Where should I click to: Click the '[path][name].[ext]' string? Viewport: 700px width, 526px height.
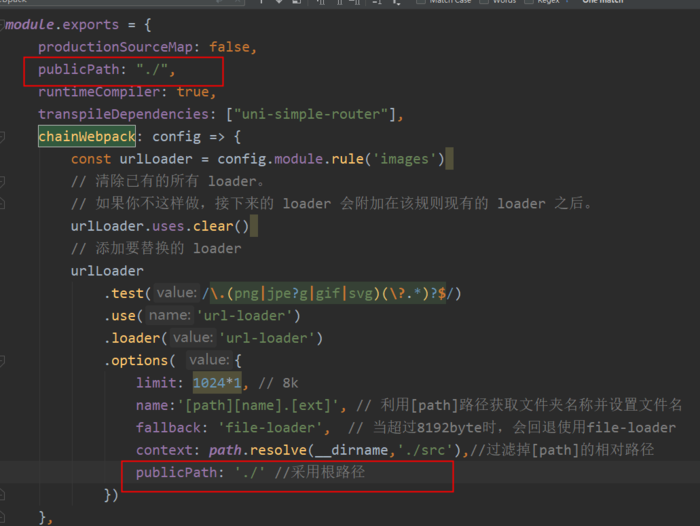point(258,405)
